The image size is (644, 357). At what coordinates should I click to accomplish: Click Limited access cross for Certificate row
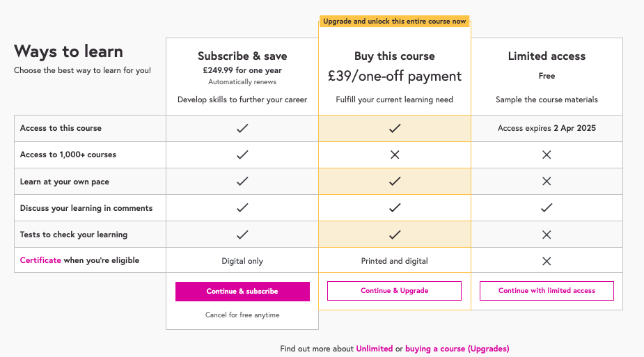coord(547,261)
